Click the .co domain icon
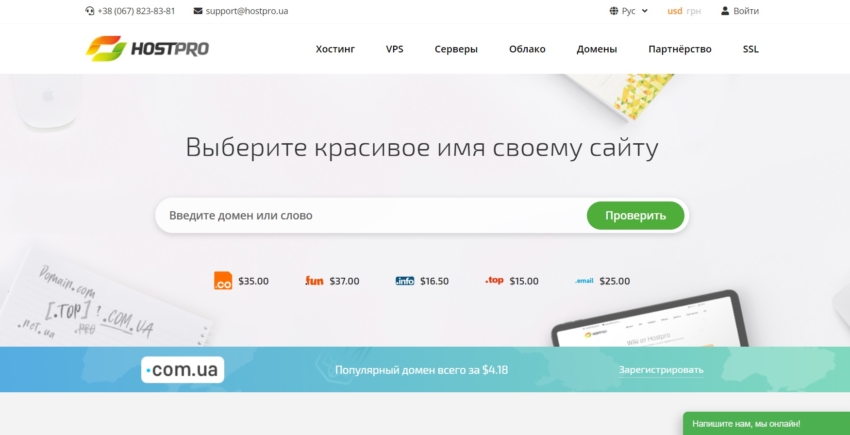The image size is (850, 435). (223, 281)
